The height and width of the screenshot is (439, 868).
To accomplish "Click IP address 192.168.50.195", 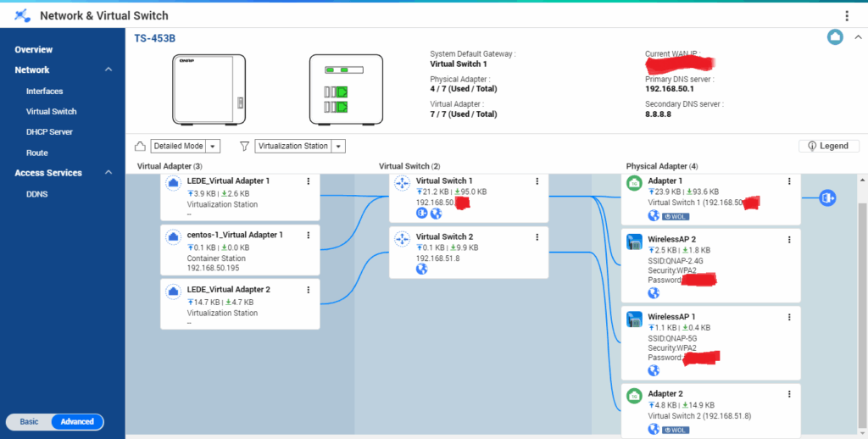I will click(213, 269).
